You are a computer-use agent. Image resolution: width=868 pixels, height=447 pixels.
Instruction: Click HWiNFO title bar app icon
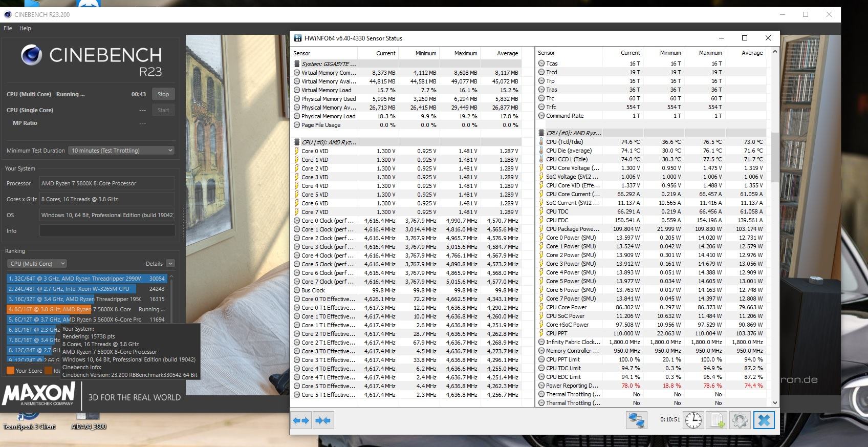pyautogui.click(x=297, y=38)
